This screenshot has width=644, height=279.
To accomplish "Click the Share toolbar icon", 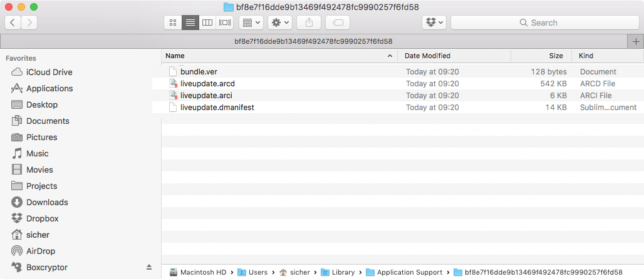I will [309, 23].
